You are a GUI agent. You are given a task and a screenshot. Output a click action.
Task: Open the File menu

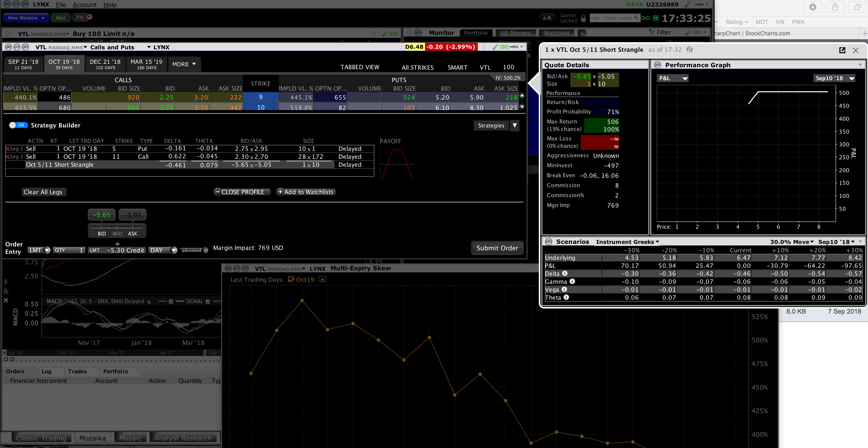pos(61,5)
